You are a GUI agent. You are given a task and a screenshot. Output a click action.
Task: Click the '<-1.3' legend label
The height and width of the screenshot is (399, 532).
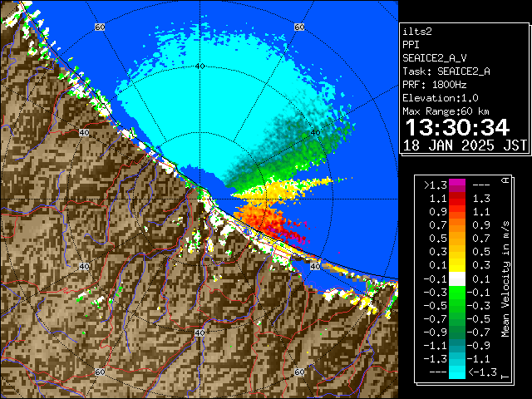482,372
